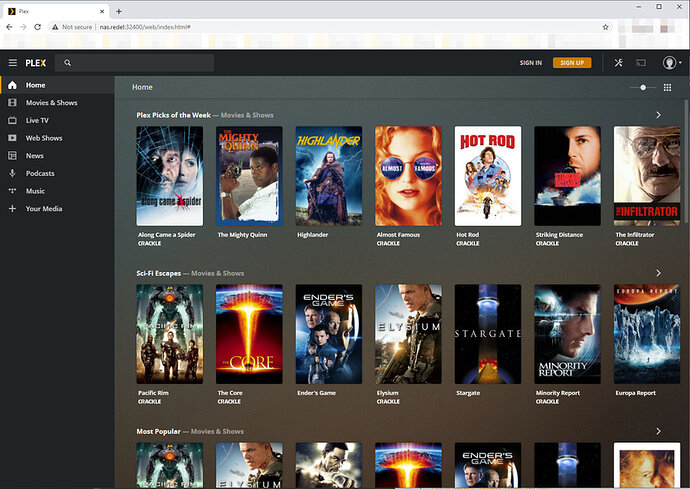Open the settings wrench icon
The image size is (690, 489).
click(x=619, y=63)
